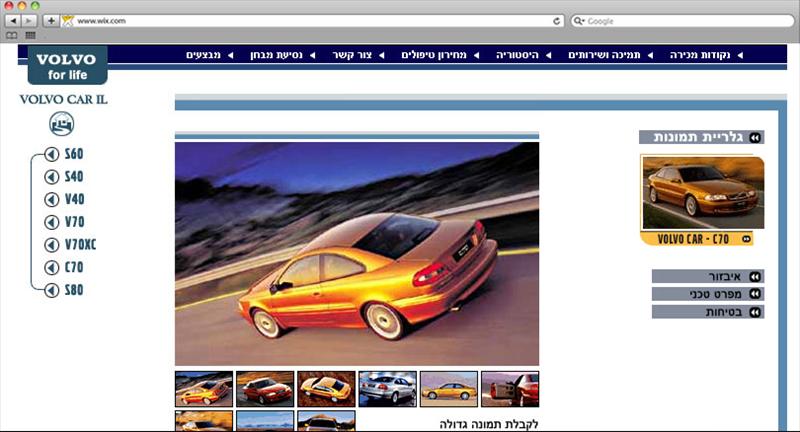Open the C70 model link
This screenshot has height=432, width=800.
pos(74,267)
